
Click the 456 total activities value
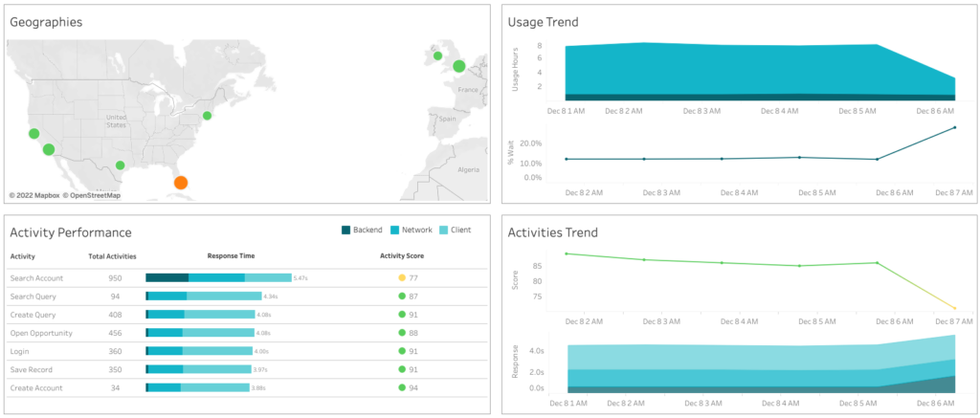coord(115,333)
